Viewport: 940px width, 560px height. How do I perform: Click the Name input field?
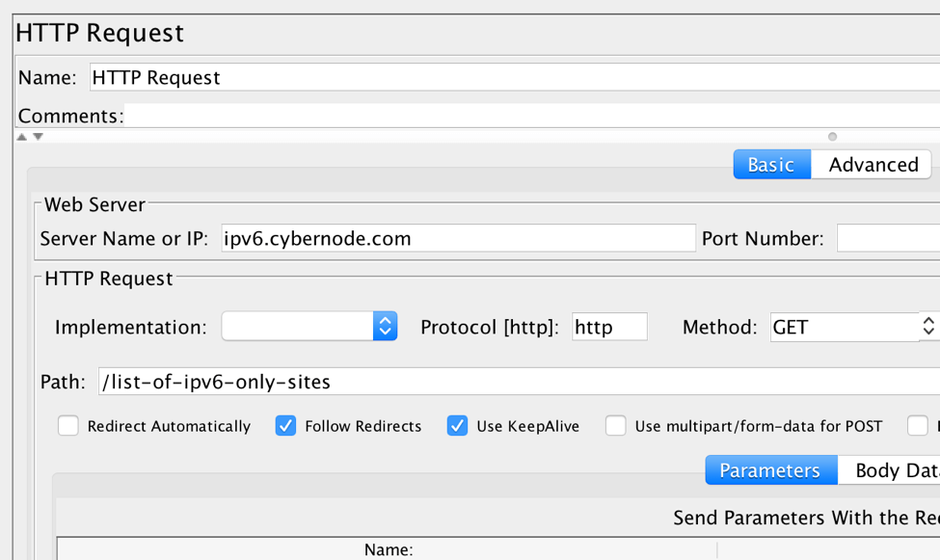(515, 77)
